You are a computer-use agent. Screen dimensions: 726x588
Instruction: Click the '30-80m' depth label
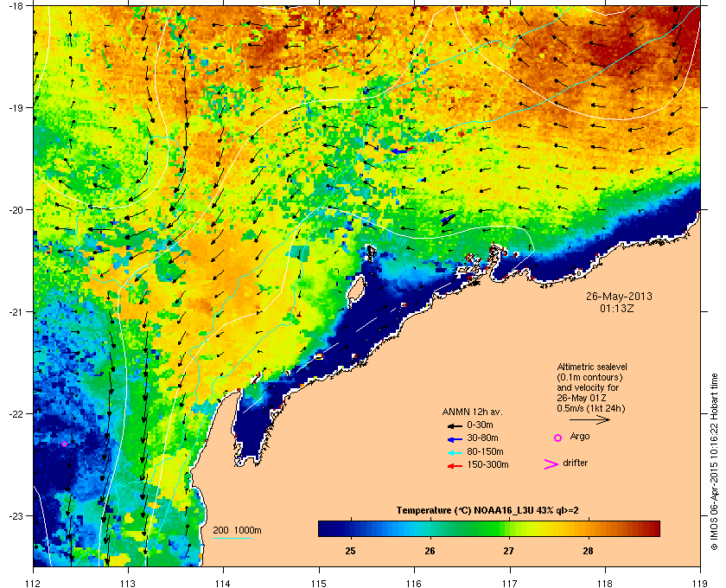pyautogui.click(x=482, y=438)
